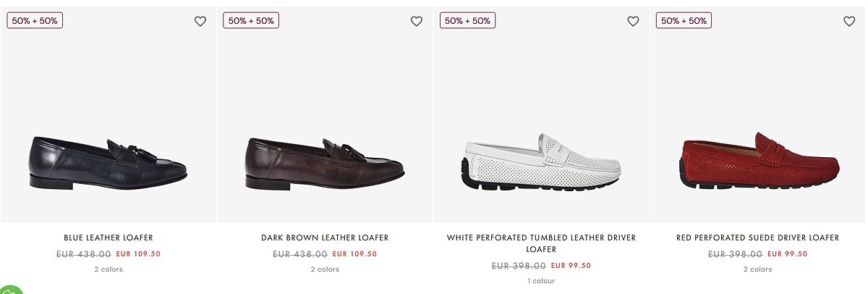Image resolution: width=868 pixels, height=294 pixels.
Task: Click the EUR 99.50 price on white loafer
Action: click(x=571, y=266)
